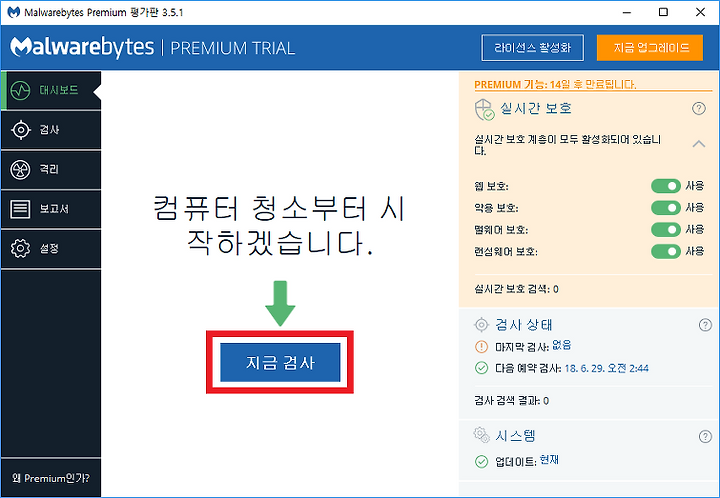
Task: Click the green check by 업데이트
Action: point(481,461)
